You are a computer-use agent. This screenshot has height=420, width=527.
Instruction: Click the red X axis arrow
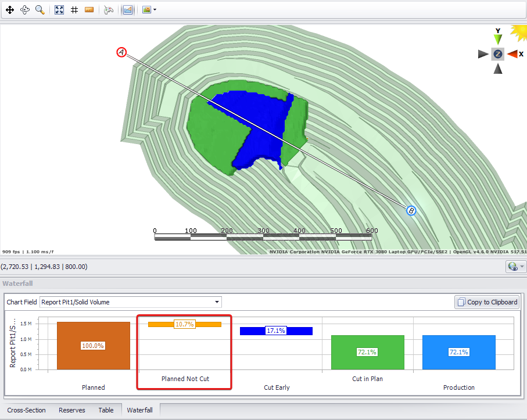tap(512, 54)
